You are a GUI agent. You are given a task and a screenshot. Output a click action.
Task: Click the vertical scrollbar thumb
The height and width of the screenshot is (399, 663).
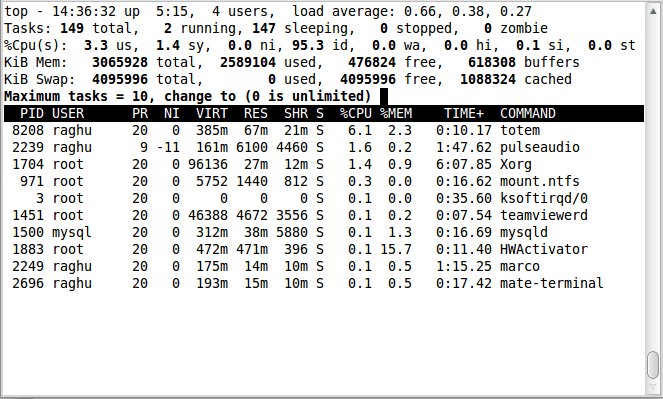[653, 365]
